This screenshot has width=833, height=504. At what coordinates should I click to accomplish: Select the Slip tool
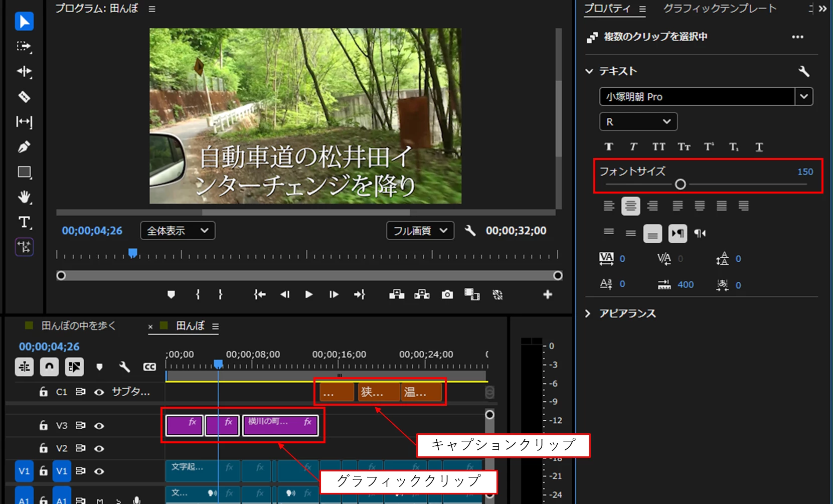click(24, 122)
